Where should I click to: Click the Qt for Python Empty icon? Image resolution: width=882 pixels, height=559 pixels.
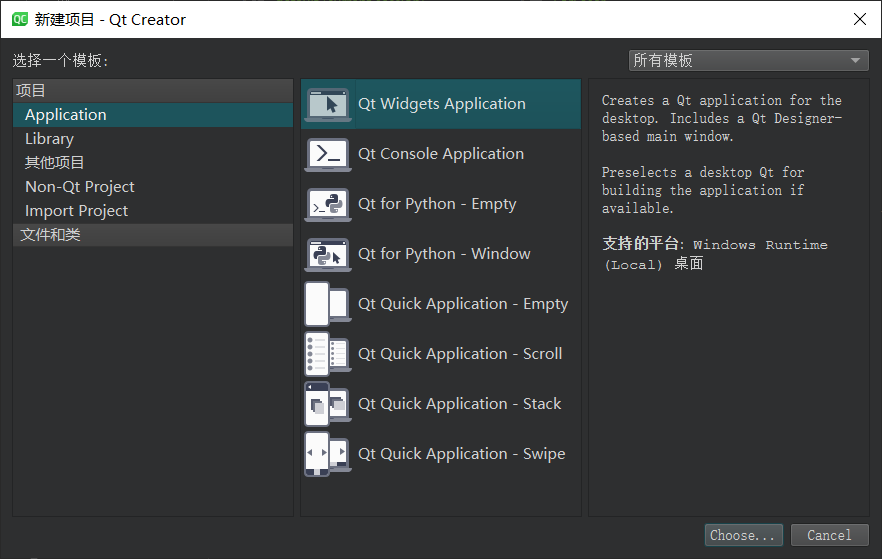(328, 205)
